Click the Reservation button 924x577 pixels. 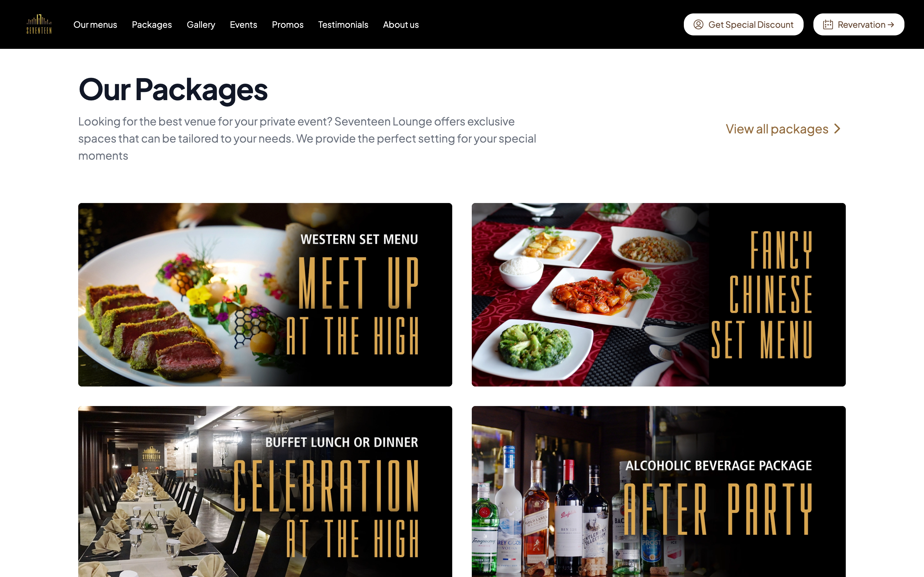(x=859, y=24)
